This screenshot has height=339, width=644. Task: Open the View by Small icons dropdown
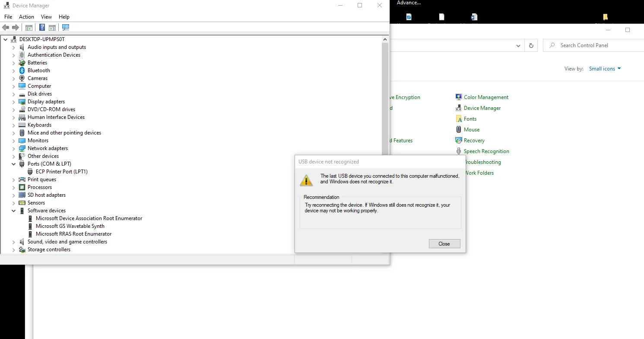[x=605, y=69]
